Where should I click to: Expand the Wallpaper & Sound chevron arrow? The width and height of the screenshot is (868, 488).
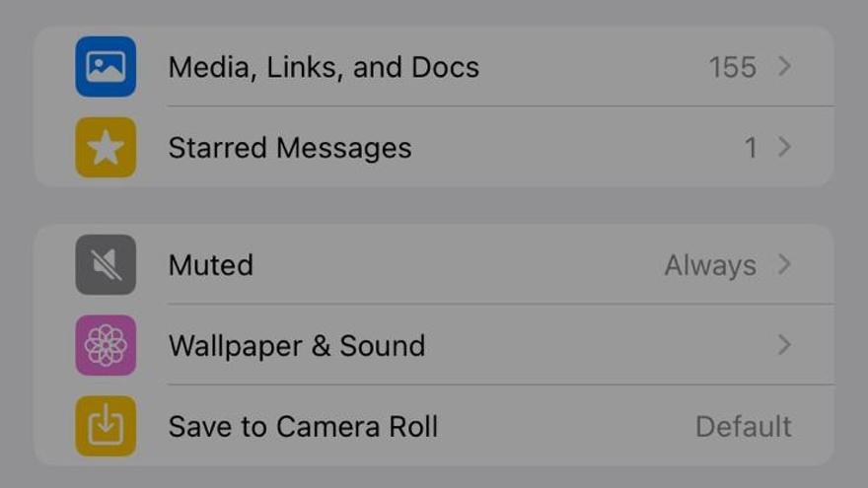coord(784,345)
